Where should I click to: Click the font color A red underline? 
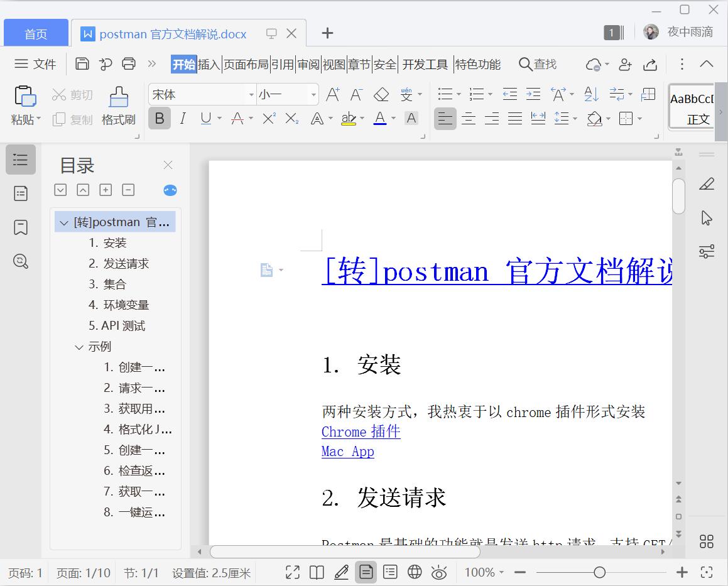(x=380, y=119)
